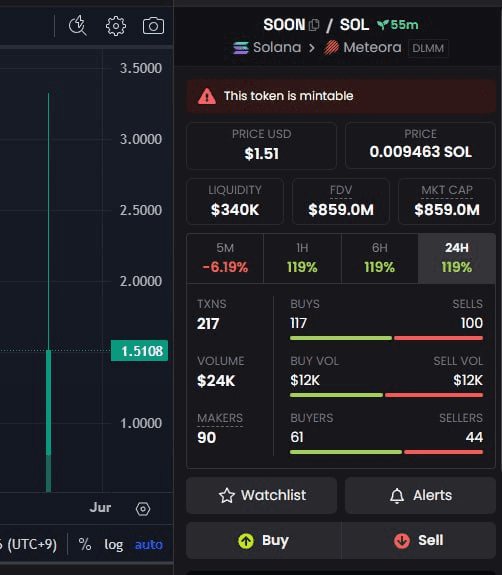Image resolution: width=502 pixels, height=575 pixels.
Task: Click the PRICE USD $1.51 box
Action: [x=261, y=146]
